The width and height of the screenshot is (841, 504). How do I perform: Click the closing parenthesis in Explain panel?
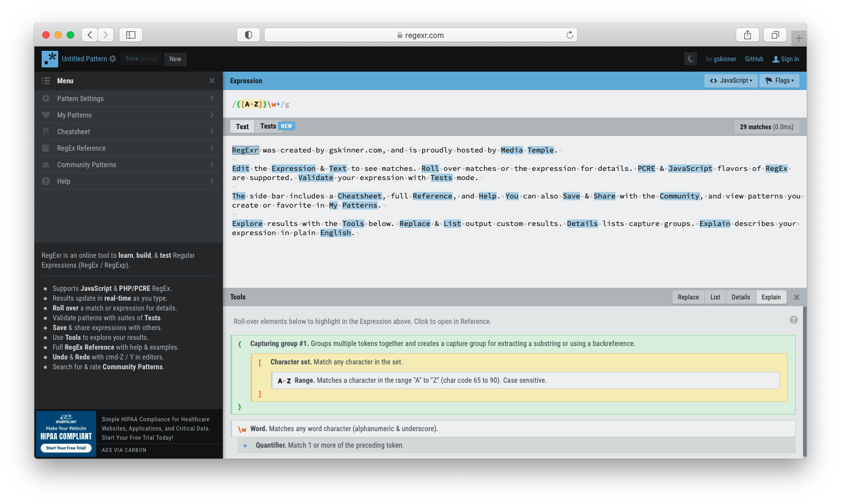239,406
